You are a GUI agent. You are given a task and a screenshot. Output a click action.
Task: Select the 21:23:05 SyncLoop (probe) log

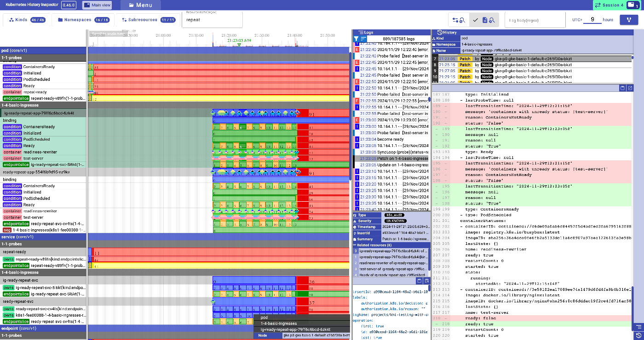click(x=391, y=152)
